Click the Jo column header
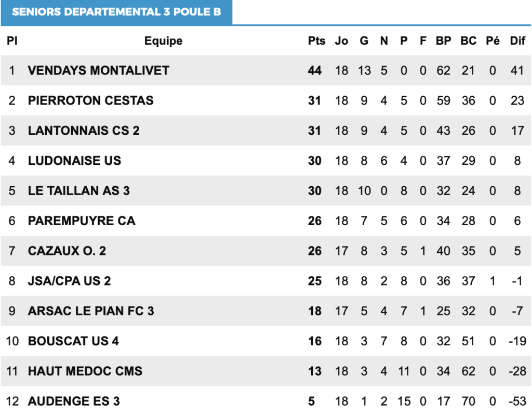Screen dimensions: 532x413 (x=341, y=41)
